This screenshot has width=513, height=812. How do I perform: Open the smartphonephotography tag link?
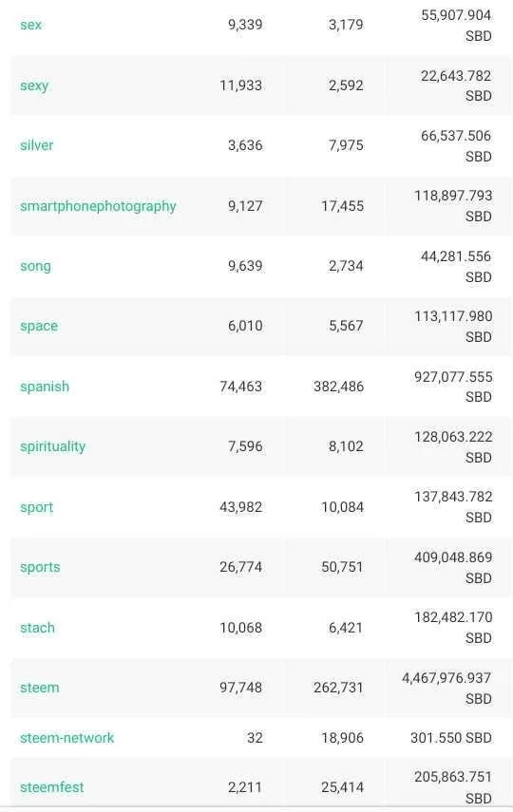[98, 206]
